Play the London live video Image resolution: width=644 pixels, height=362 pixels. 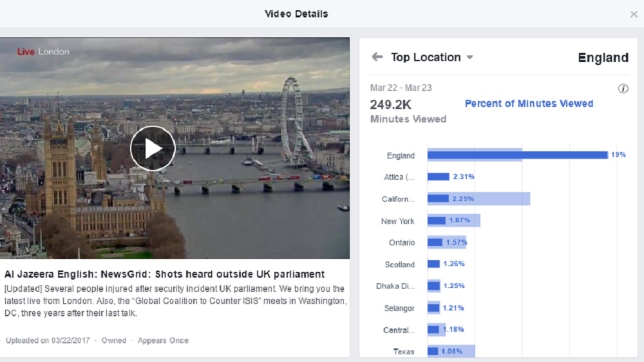click(153, 148)
